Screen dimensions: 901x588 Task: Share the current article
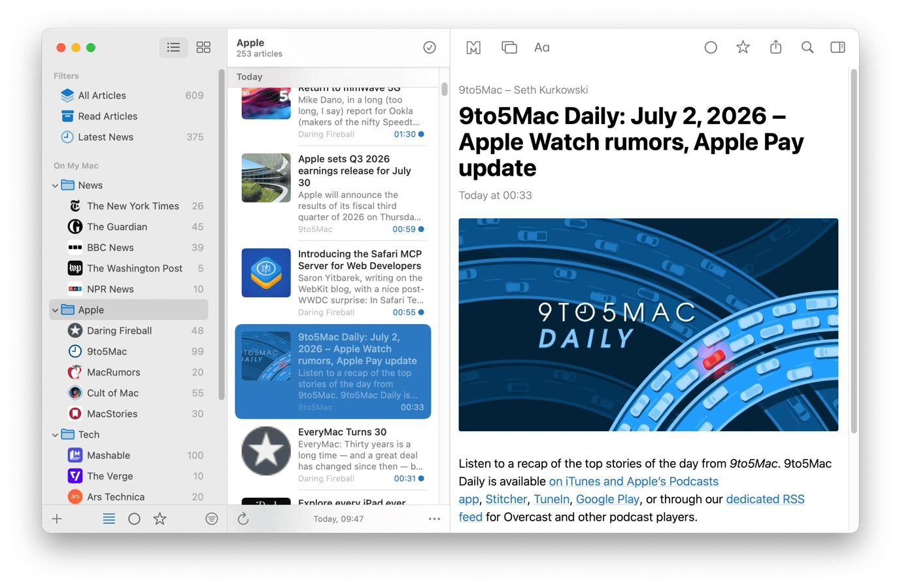(775, 47)
